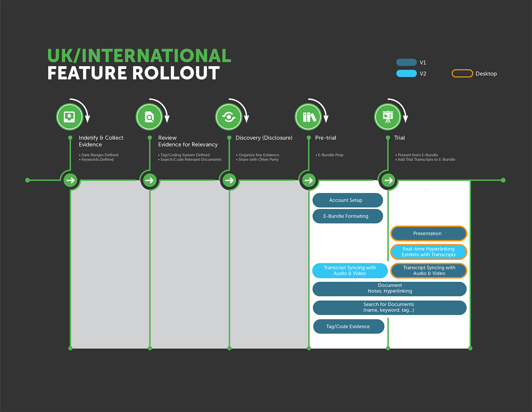This screenshot has height=412, width=532.
Task: Click the Presentation desktop feature pill
Action: (429, 234)
